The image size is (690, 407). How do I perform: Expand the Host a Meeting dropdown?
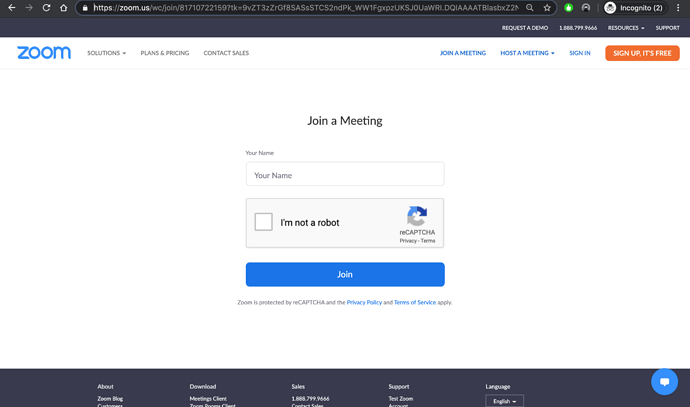(x=527, y=53)
